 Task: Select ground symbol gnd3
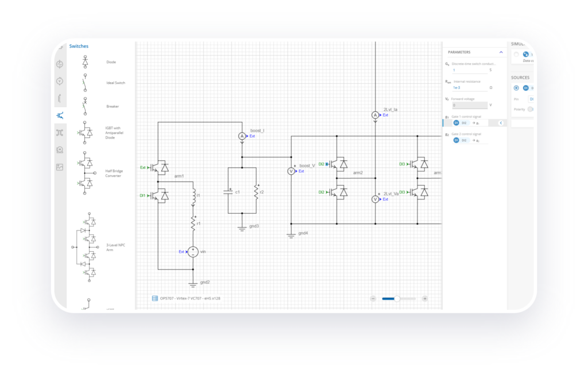(242, 227)
